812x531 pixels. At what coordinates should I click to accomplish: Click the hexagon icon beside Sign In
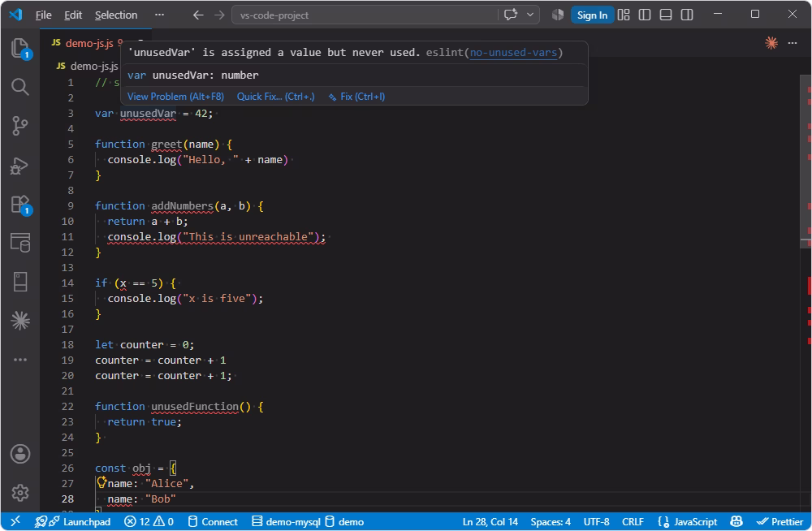(x=557, y=15)
